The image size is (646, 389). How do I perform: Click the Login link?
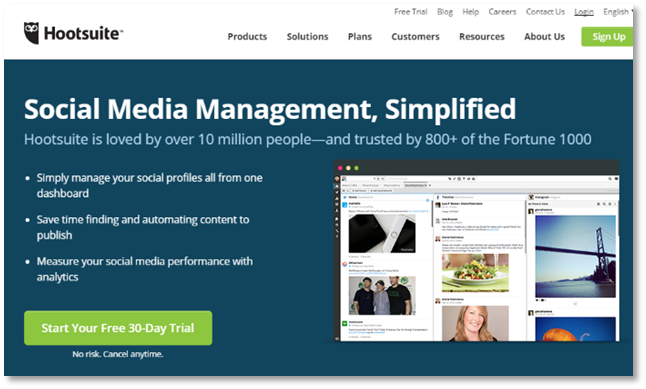point(584,12)
